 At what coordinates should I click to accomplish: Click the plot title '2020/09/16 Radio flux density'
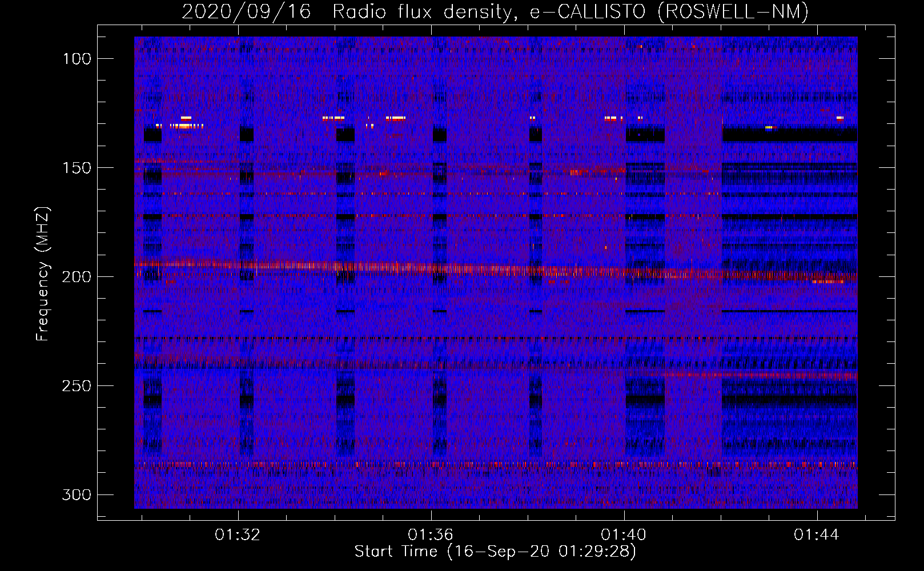[349, 11]
